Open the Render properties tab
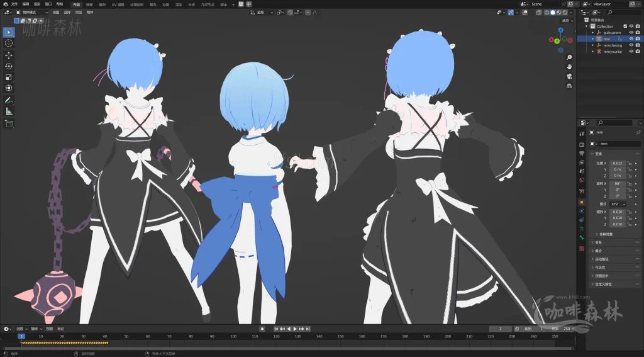This screenshot has width=644, height=357. [x=582, y=144]
